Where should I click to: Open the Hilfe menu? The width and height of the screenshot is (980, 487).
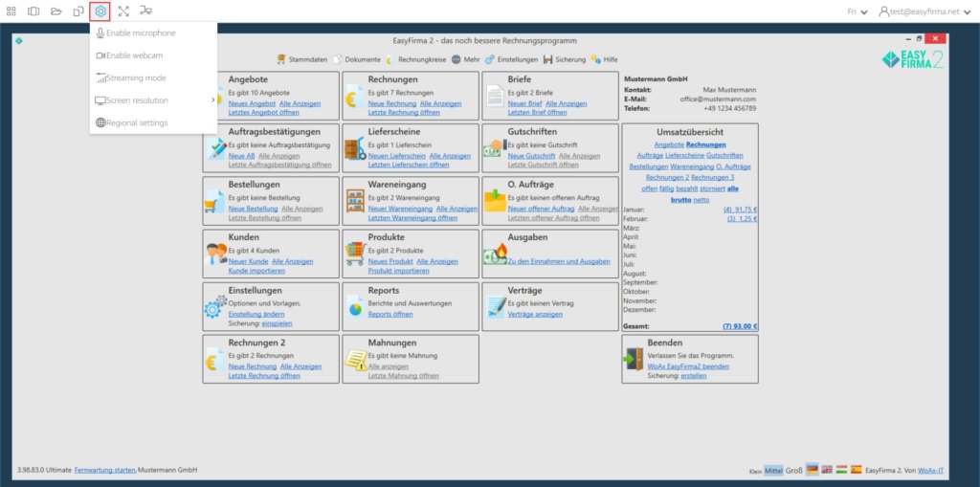click(x=605, y=59)
